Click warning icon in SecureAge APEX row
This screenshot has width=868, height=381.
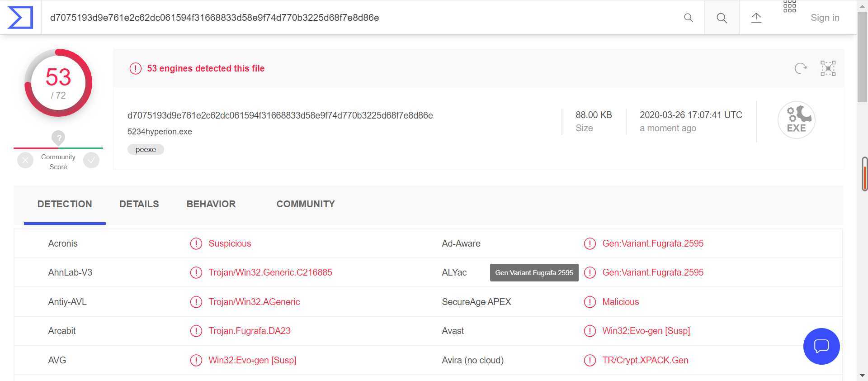tap(590, 302)
